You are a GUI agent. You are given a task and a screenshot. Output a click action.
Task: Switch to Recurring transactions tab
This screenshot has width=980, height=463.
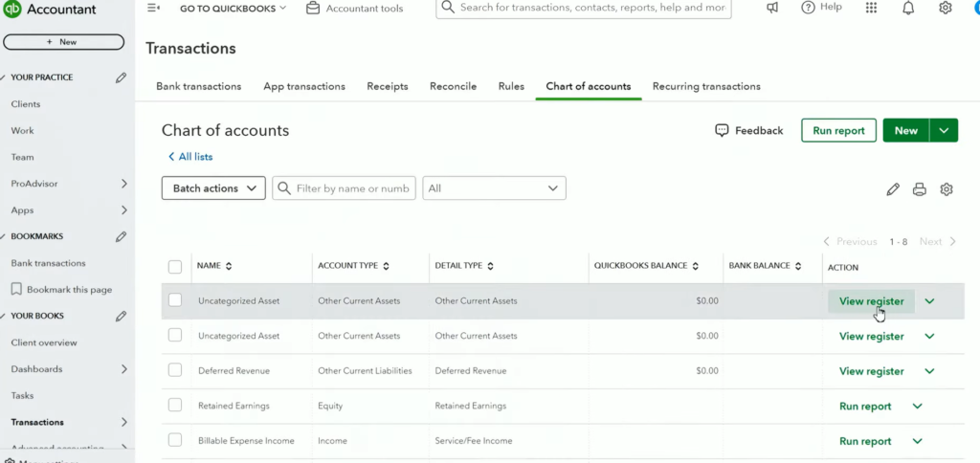(x=706, y=86)
